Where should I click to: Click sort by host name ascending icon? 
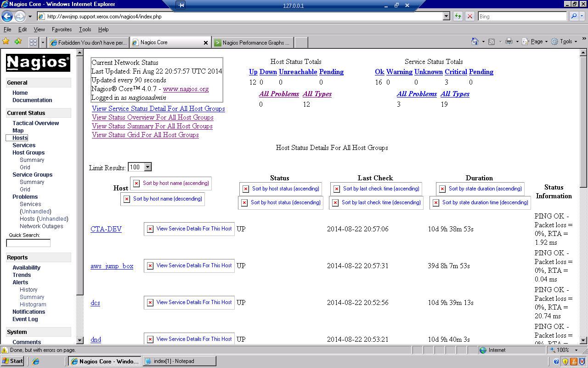[x=136, y=184]
